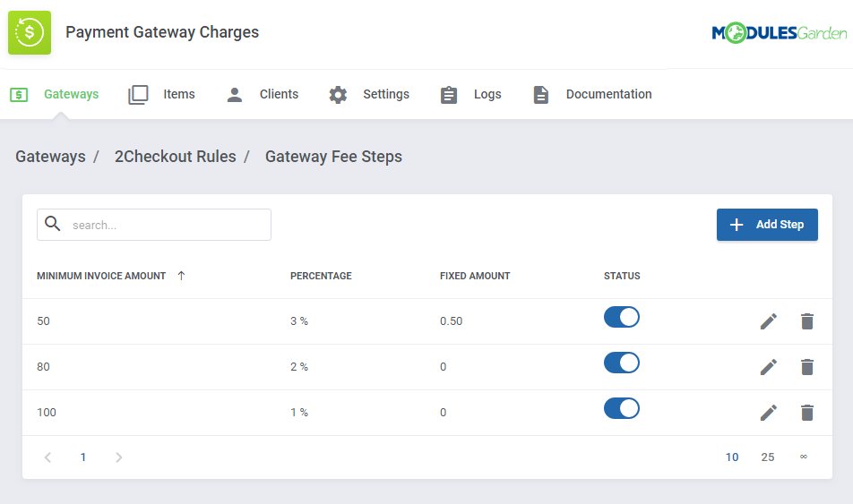Screen dimensions: 853x504
Task: Edit the step with minimum amount 50
Action: [x=769, y=321]
